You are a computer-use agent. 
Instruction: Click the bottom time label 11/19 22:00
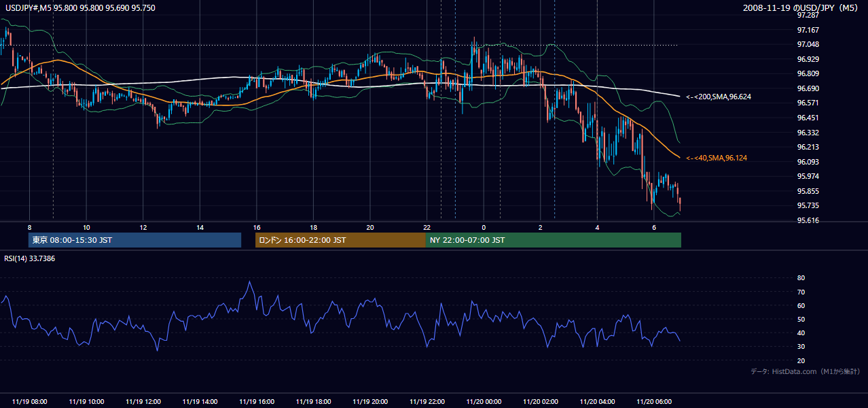(x=427, y=402)
